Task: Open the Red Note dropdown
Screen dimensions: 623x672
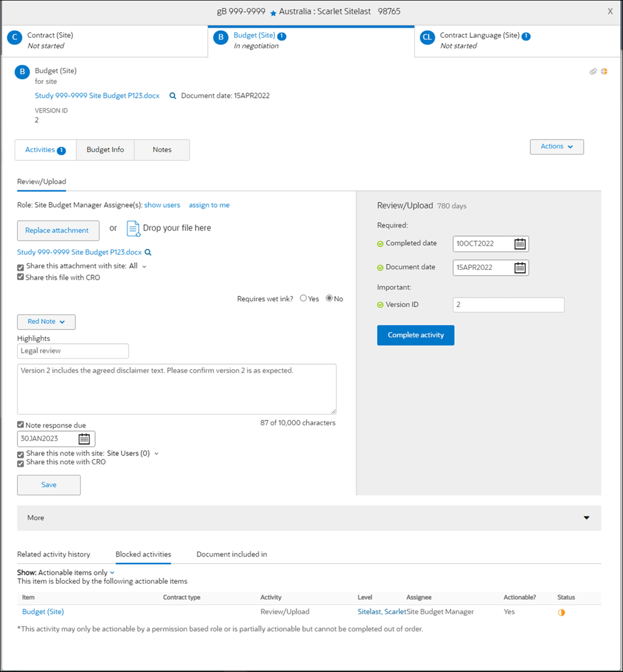Action: [x=46, y=322]
